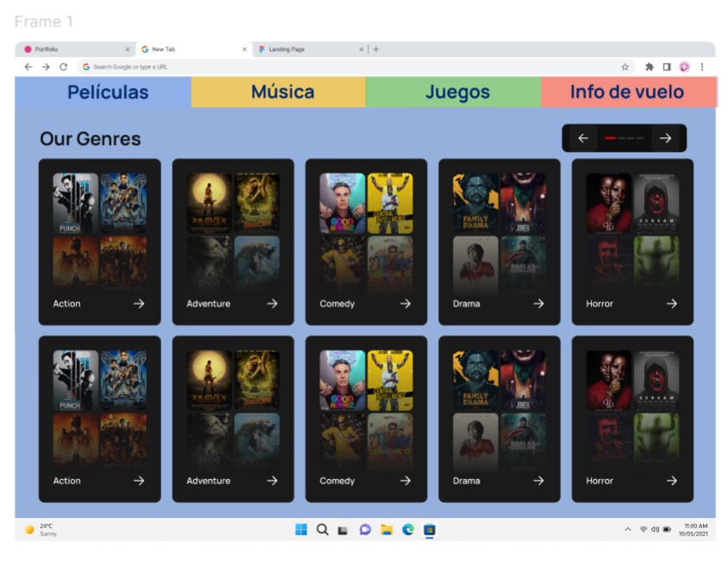Click the Scream poster in top Horror card
The width and height of the screenshot is (728, 562).
(x=656, y=203)
